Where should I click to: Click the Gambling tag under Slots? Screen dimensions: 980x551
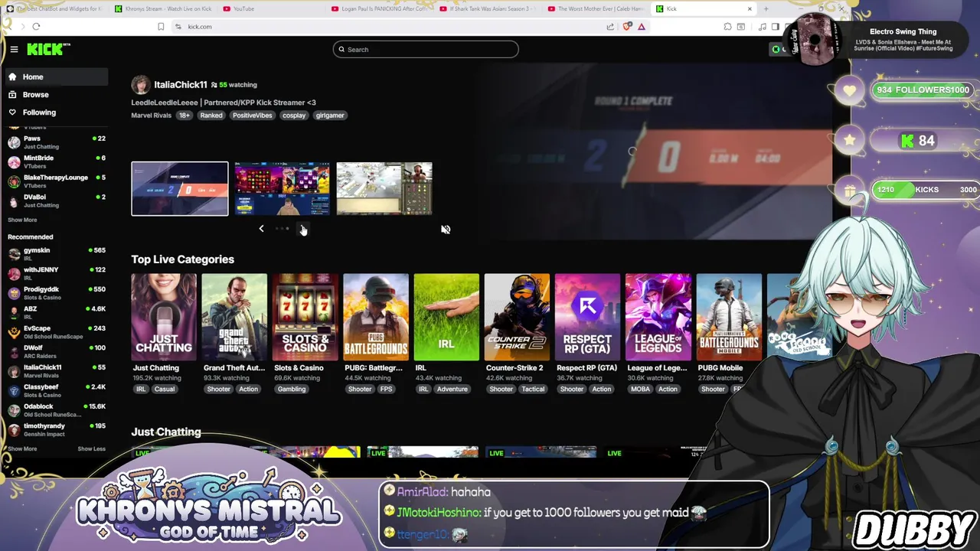(x=291, y=390)
